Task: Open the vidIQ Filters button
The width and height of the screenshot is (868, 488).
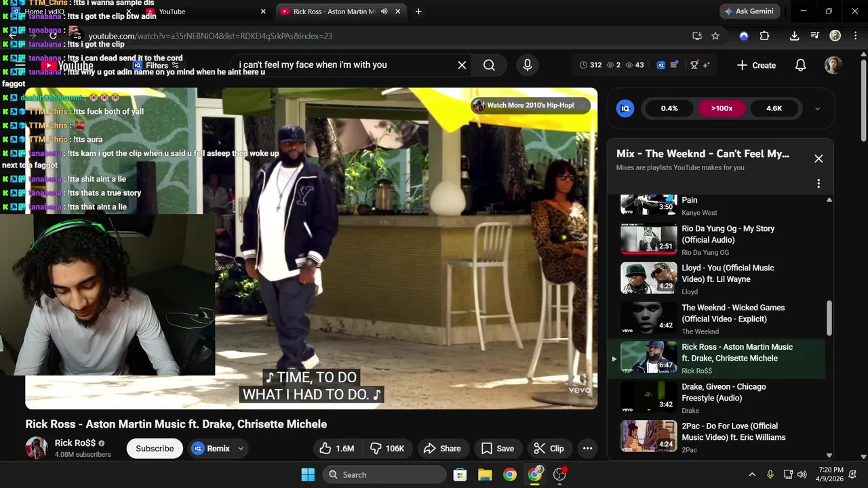Action: (x=155, y=66)
